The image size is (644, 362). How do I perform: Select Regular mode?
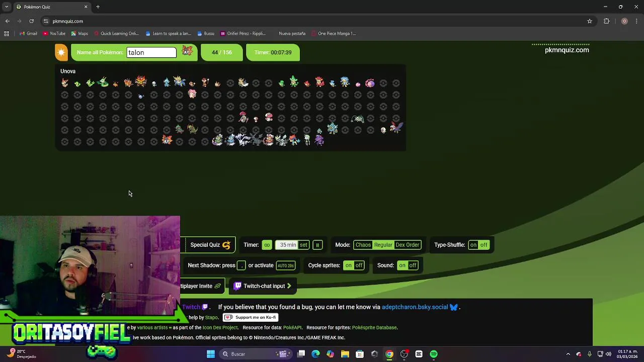(383, 245)
